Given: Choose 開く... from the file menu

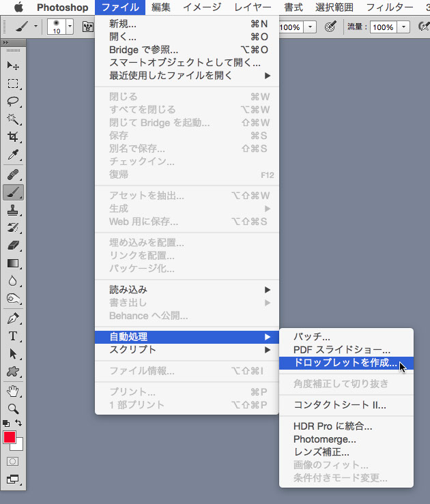Looking at the screenshot, I should pyautogui.click(x=187, y=37).
